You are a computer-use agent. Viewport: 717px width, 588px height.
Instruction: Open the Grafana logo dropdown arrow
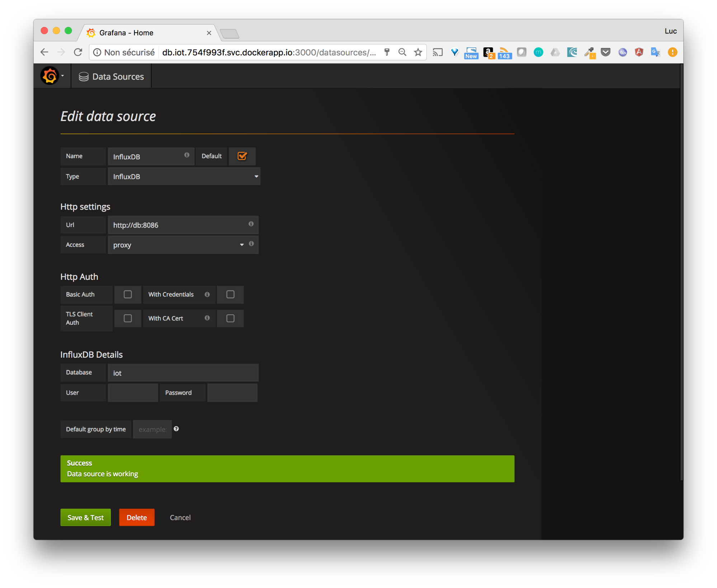tap(62, 76)
